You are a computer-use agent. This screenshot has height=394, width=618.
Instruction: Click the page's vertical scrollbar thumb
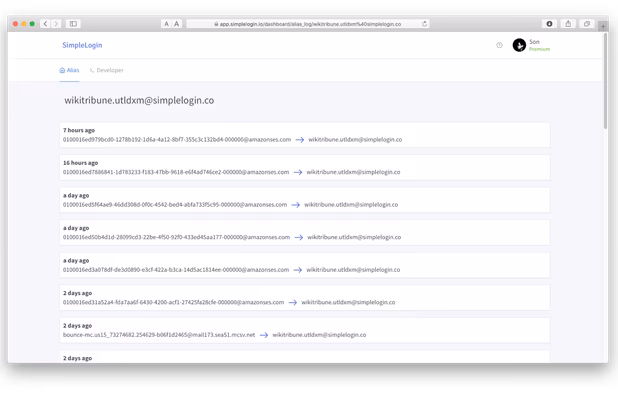(605, 81)
